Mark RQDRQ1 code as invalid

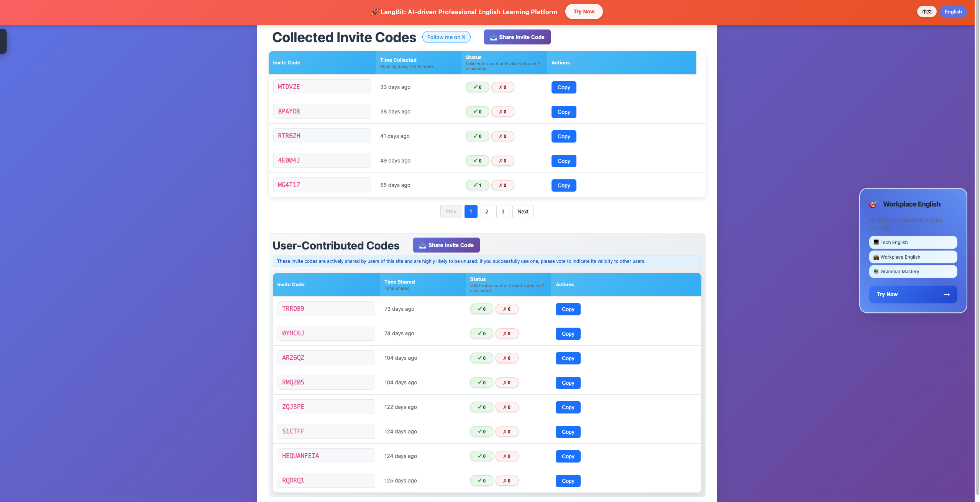507,481
